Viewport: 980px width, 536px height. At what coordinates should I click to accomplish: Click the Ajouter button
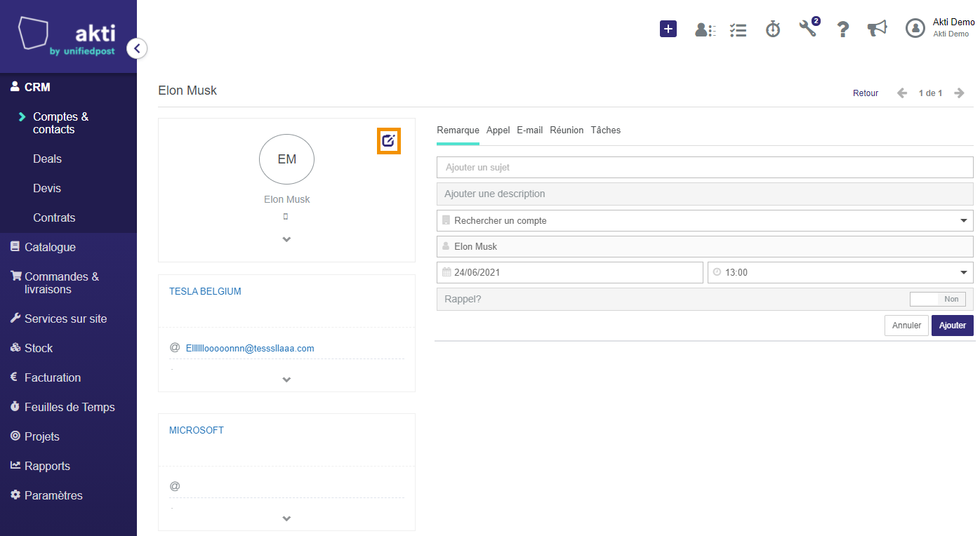point(953,326)
